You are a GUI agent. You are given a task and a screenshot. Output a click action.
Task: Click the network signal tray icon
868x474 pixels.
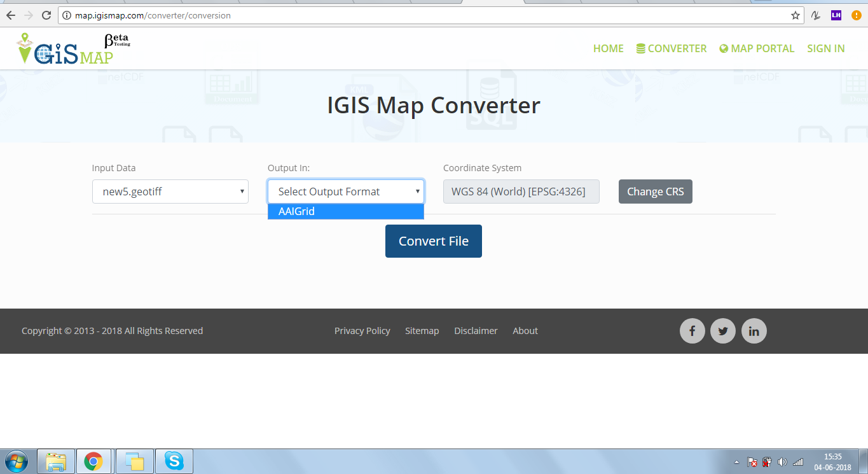click(x=798, y=462)
